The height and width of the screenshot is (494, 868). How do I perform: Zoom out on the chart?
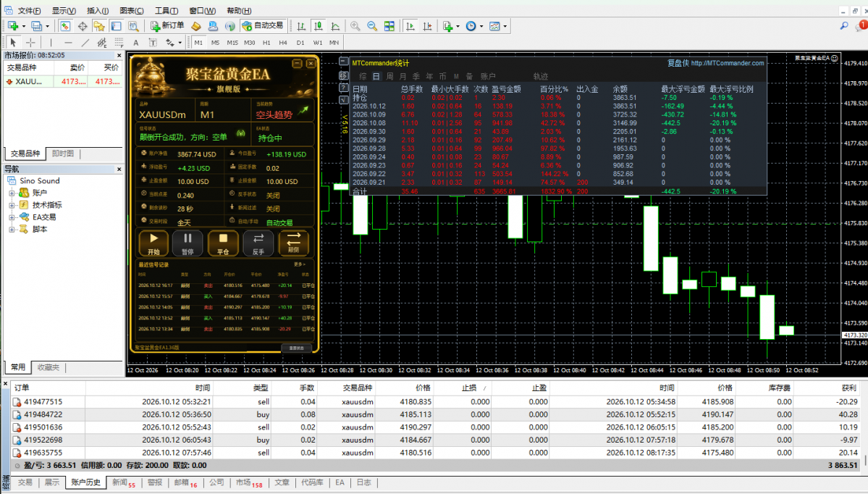pos(372,26)
